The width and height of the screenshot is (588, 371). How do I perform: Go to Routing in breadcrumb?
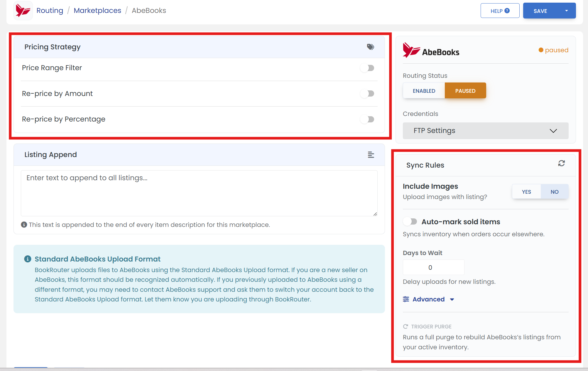tap(50, 11)
